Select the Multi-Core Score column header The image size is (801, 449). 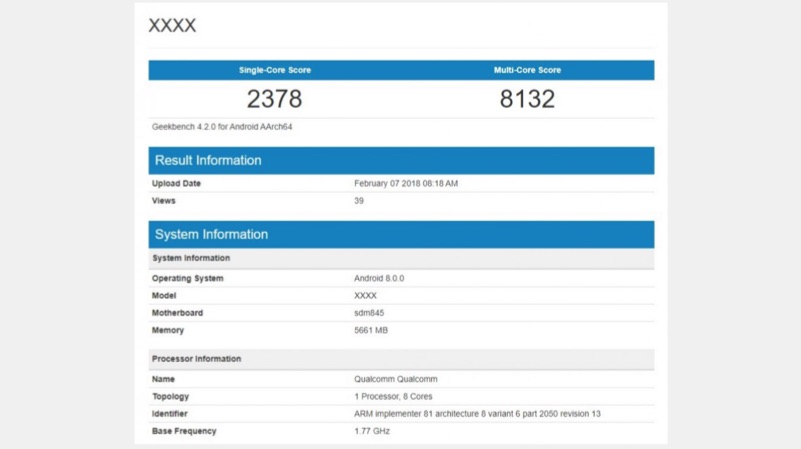pyautogui.click(x=527, y=70)
